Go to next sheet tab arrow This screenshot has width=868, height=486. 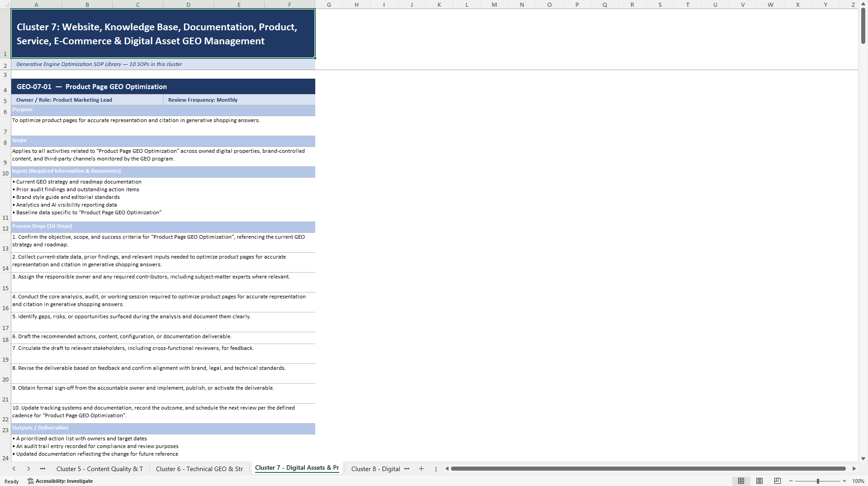pos(28,469)
